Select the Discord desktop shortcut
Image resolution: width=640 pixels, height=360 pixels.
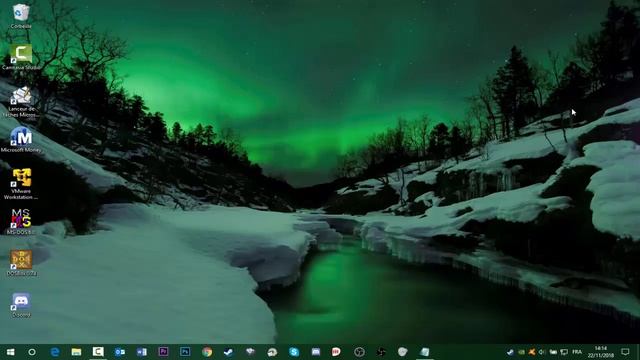pos(21,305)
